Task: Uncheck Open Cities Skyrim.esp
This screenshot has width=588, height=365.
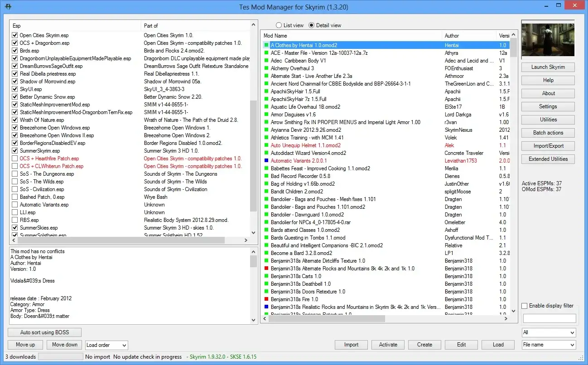Action: tap(15, 35)
